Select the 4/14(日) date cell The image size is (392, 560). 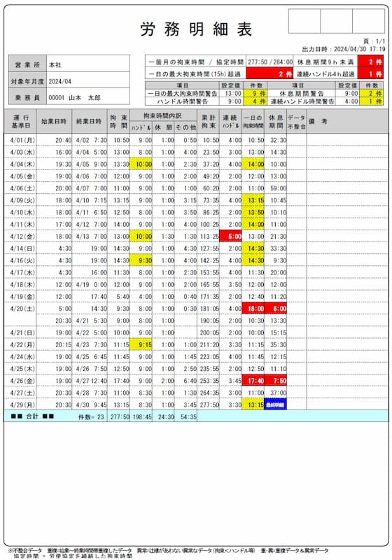point(22,248)
